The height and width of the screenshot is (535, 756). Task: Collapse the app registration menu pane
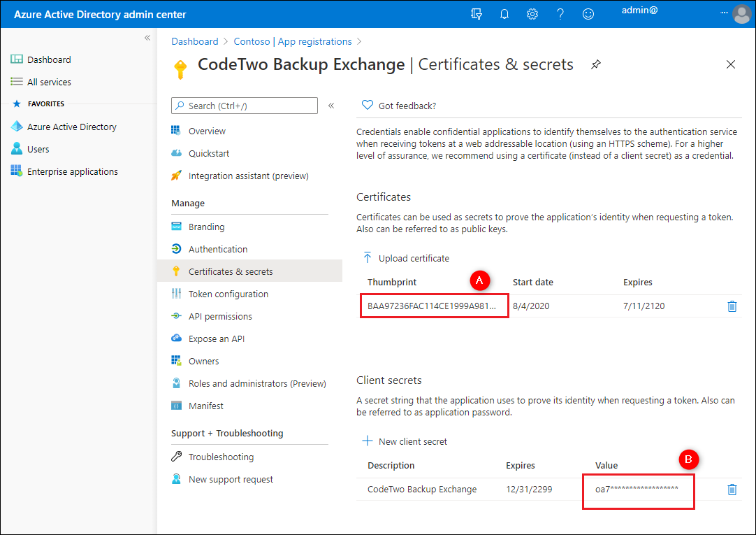[331, 106]
